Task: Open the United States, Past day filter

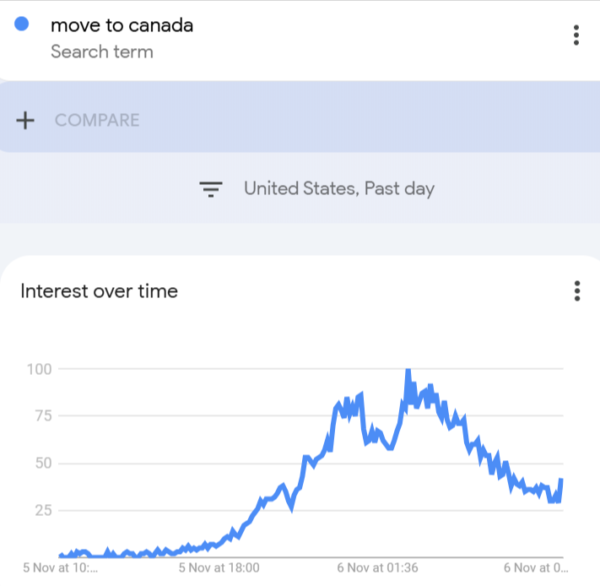Action: pyautogui.click(x=339, y=188)
